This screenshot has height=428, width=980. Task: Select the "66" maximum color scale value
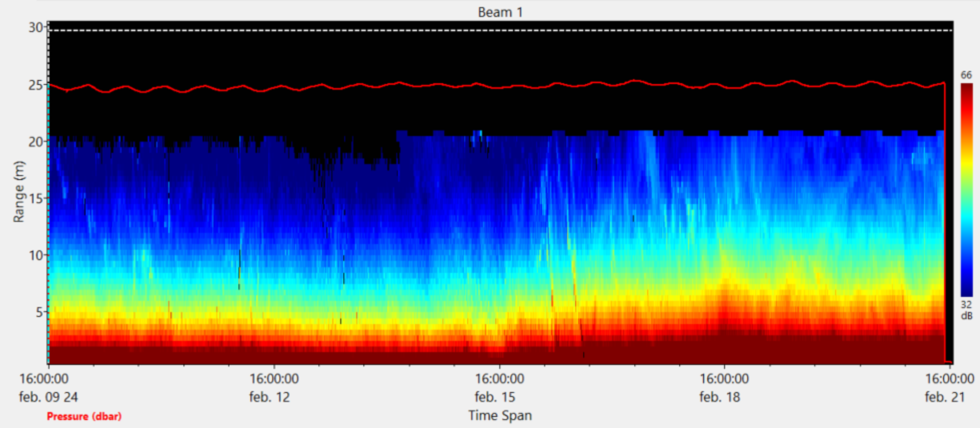(966, 75)
